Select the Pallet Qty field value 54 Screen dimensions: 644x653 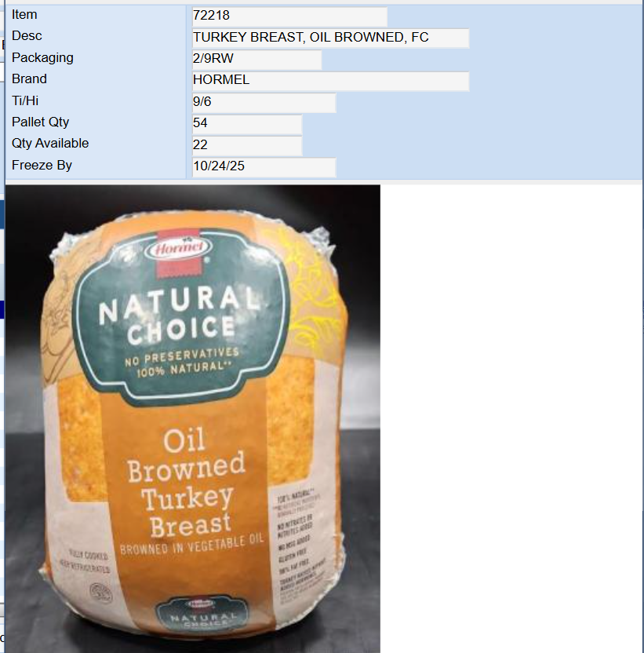[x=247, y=123]
